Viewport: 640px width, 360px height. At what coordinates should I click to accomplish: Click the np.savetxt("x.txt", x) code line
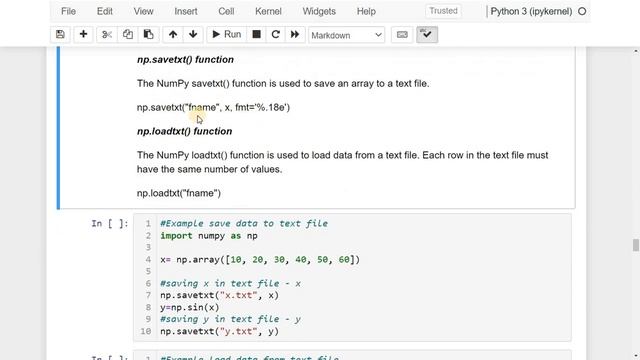coord(219,295)
